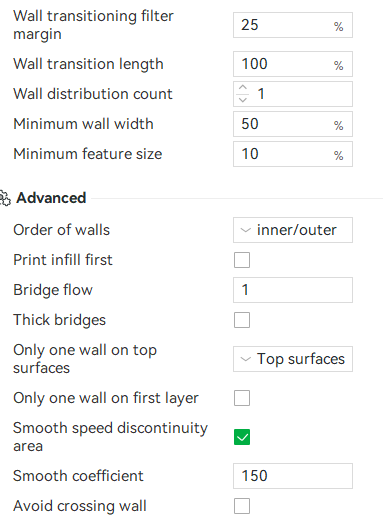The image size is (383, 524).
Task: Turn on Avoid crossing wall checkbox
Action: 242,506
